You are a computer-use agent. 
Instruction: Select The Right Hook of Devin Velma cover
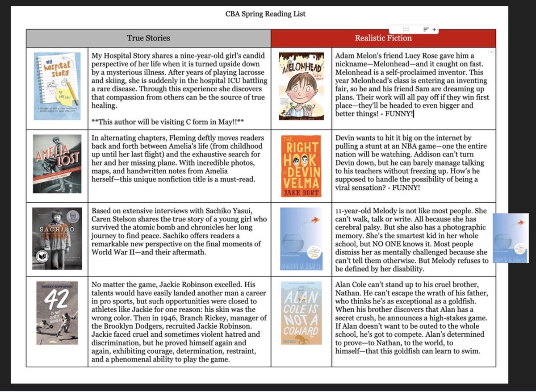[x=301, y=166]
